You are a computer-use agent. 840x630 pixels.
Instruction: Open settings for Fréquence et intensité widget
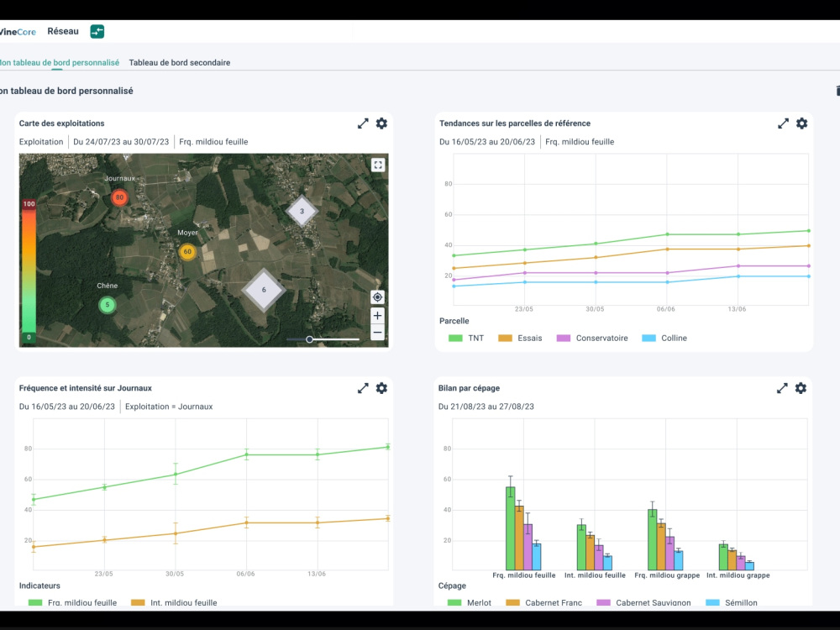coord(381,388)
